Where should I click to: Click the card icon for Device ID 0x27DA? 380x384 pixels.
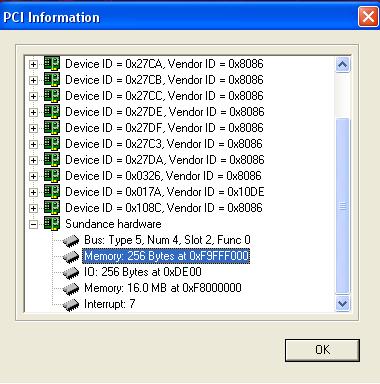[52, 159]
